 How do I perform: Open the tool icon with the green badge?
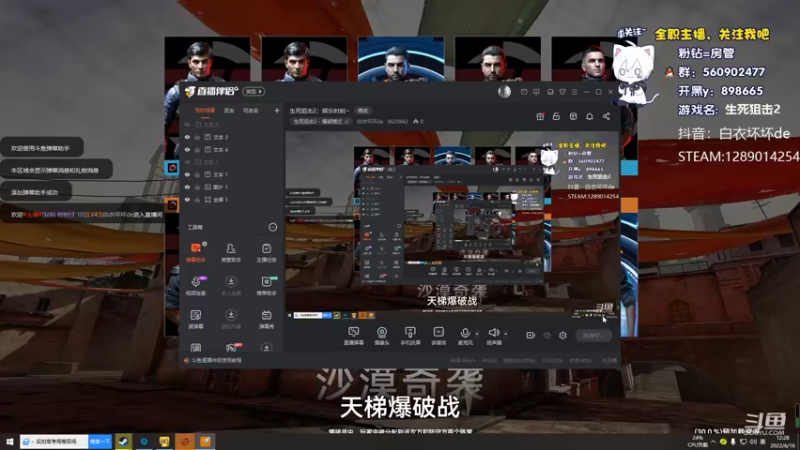click(x=266, y=286)
